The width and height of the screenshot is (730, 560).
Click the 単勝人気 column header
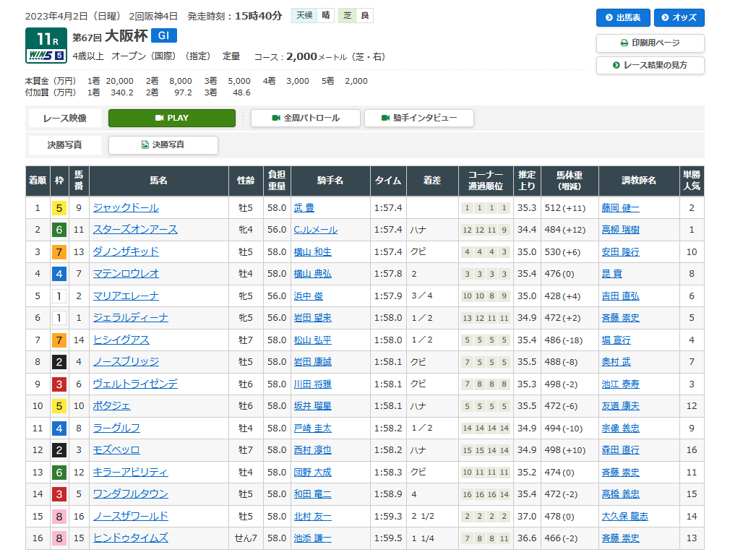[692, 181]
